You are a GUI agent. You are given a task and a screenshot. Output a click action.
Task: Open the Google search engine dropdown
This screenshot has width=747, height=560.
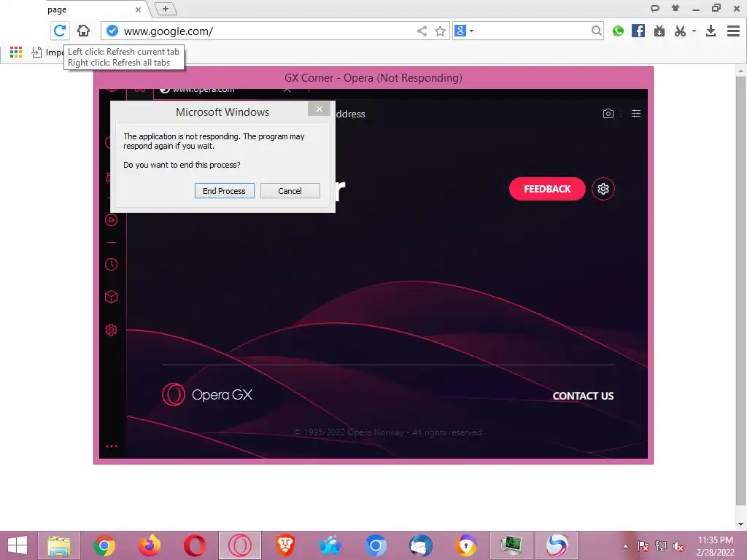click(x=465, y=31)
